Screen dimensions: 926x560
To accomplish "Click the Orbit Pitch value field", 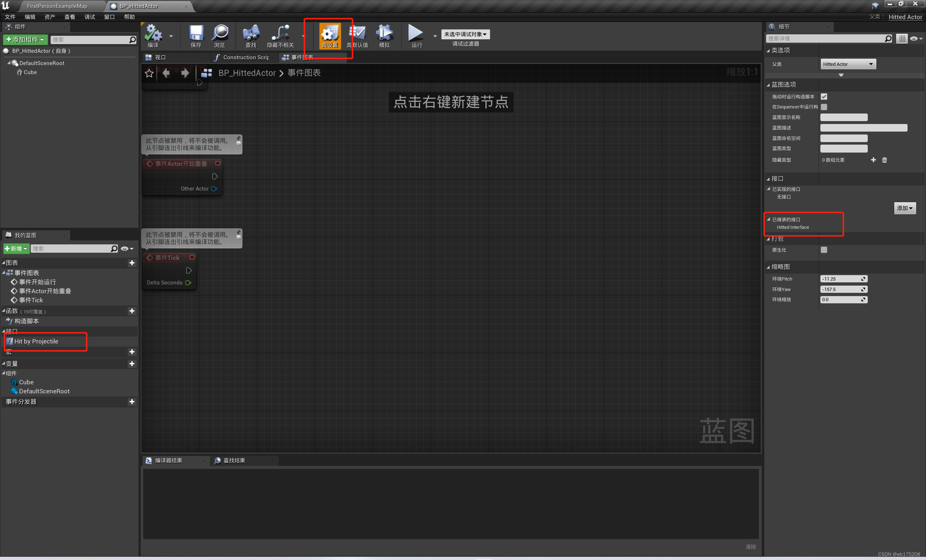I will pos(840,279).
